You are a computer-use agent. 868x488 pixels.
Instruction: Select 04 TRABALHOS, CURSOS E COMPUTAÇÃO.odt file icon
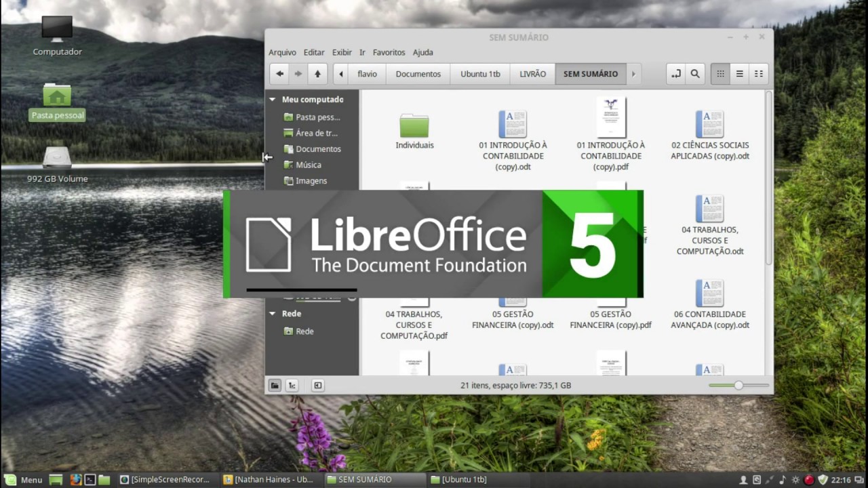point(710,209)
